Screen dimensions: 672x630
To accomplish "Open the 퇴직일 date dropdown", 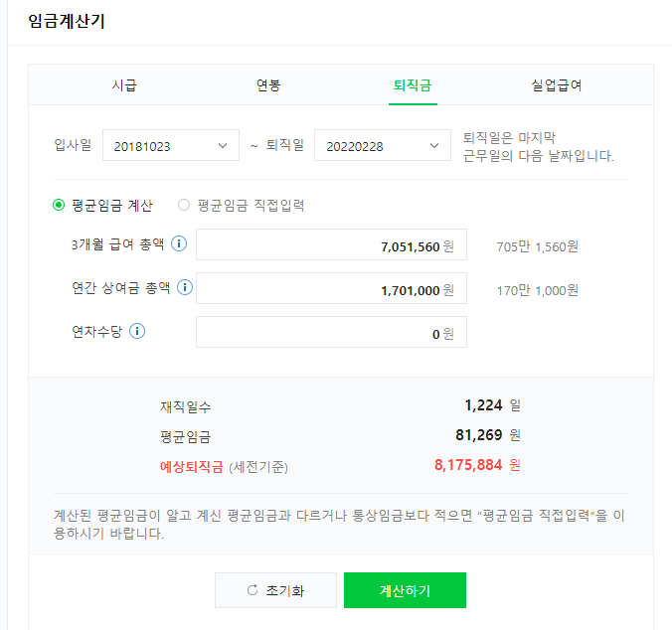I will pyautogui.click(x=377, y=146).
